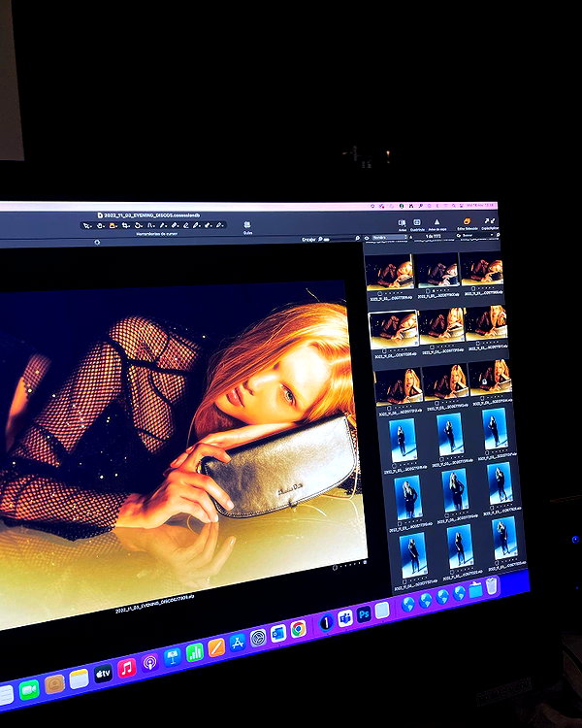This screenshot has height=728, width=582.
Task: Tick the color tag box below main viewer image
Action: tap(335, 568)
